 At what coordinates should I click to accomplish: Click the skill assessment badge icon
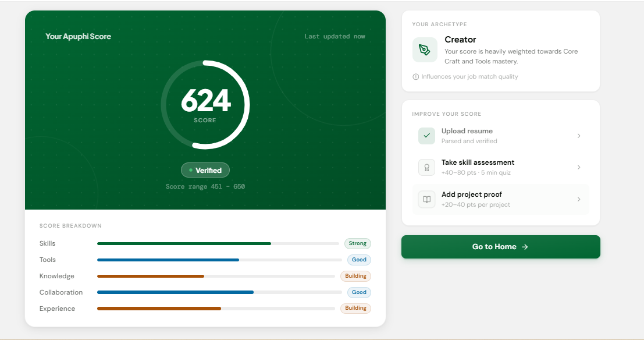[427, 167]
